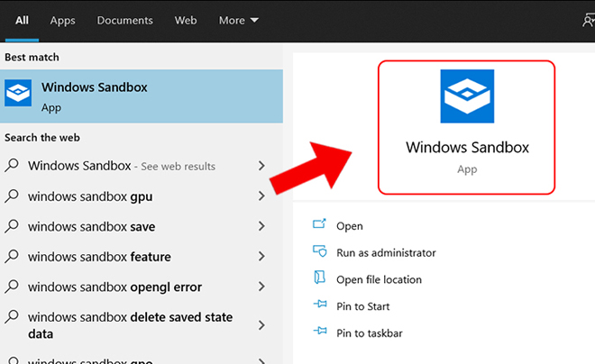Screen dimensions: 595x364
Task: Choose Run as administrator
Action: 386,253
